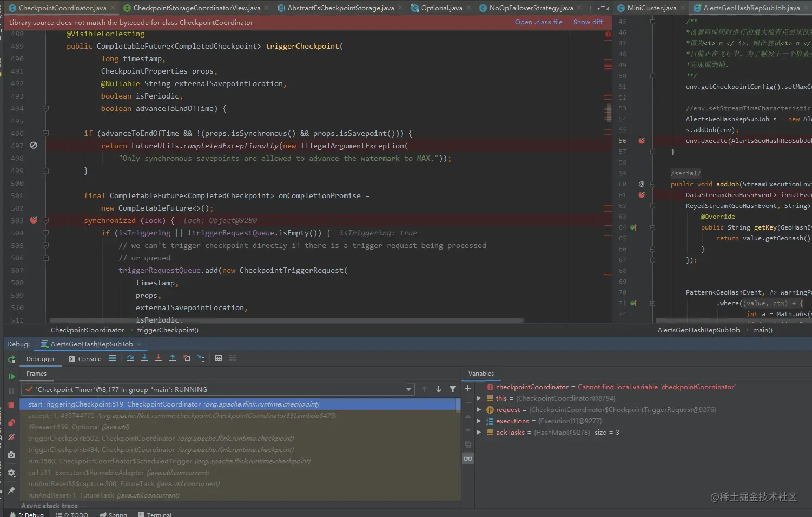Toggle breakpoint at line 56 in right editor
The height and width of the screenshot is (517, 812).
(x=642, y=140)
